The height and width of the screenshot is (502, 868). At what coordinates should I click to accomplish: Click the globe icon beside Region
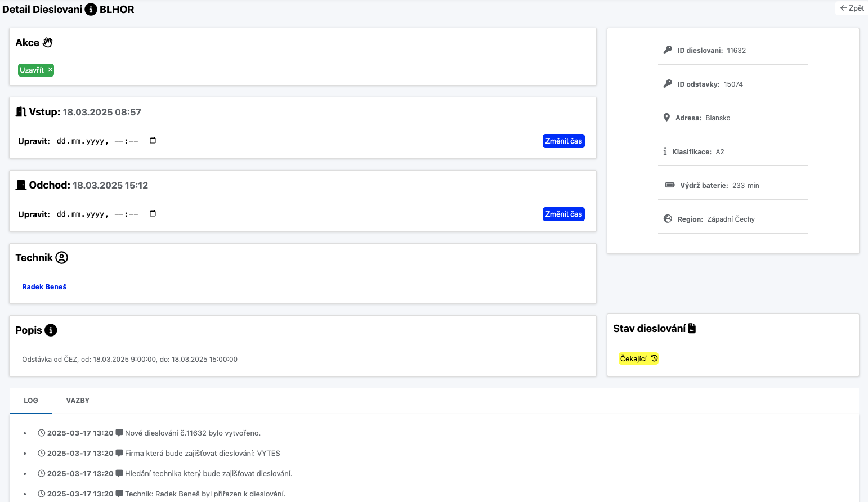(668, 219)
